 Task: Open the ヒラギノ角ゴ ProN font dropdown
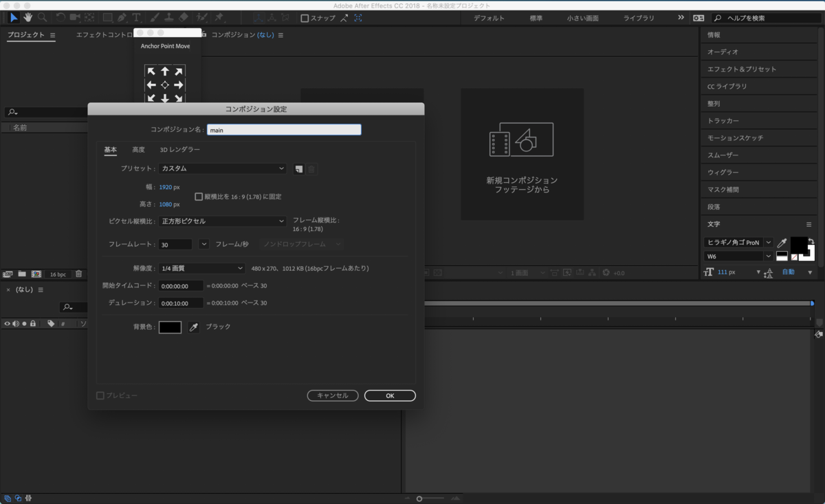click(739, 243)
